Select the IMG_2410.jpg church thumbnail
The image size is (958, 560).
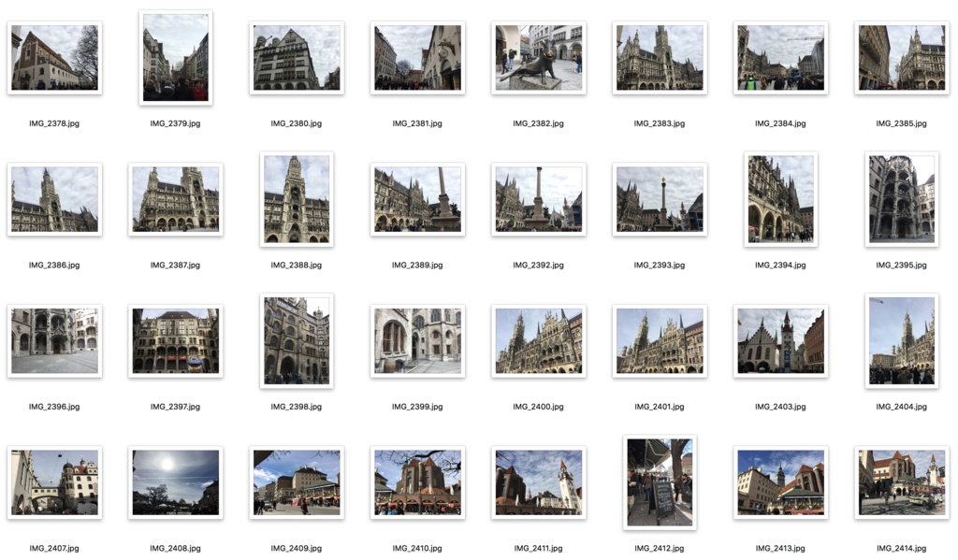(x=417, y=483)
